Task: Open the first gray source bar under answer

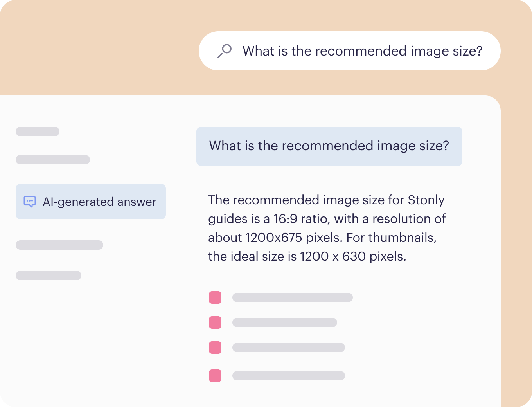Action: (293, 297)
